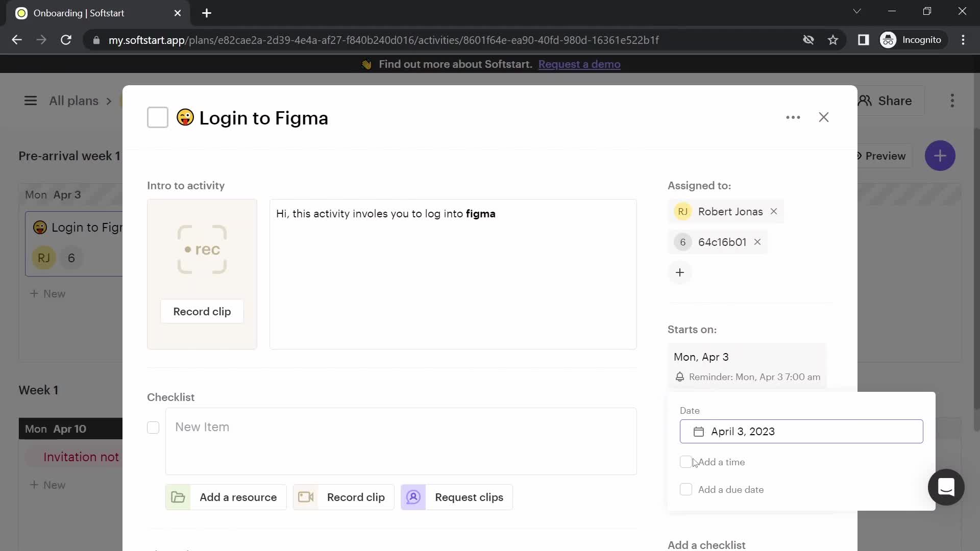The width and height of the screenshot is (980, 551).
Task: Click the calendar icon in date field
Action: coord(699,431)
